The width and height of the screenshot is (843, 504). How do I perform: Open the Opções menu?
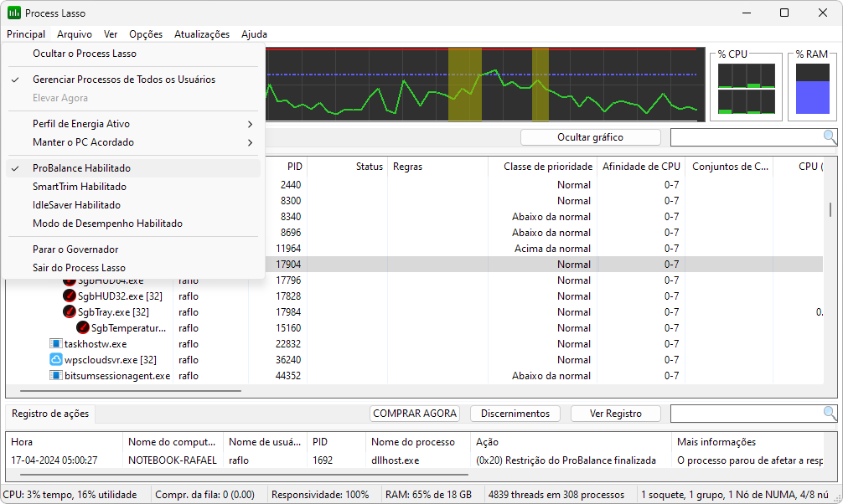click(x=146, y=33)
